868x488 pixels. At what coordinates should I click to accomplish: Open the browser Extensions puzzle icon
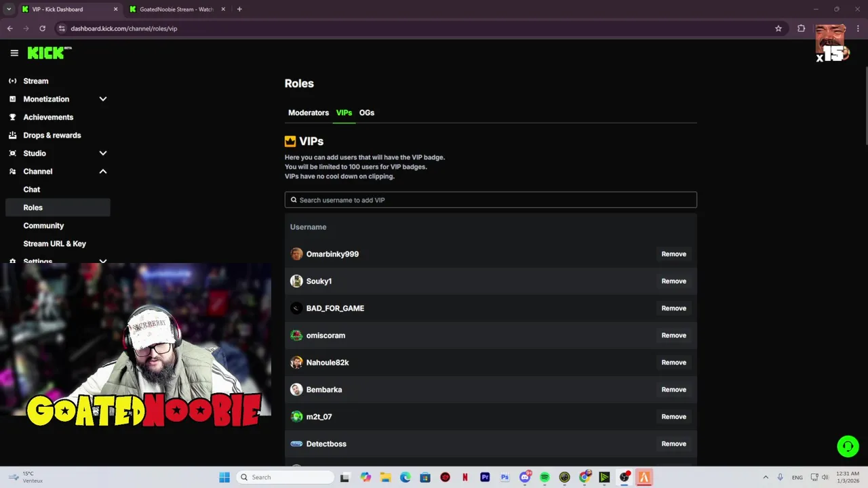point(802,28)
